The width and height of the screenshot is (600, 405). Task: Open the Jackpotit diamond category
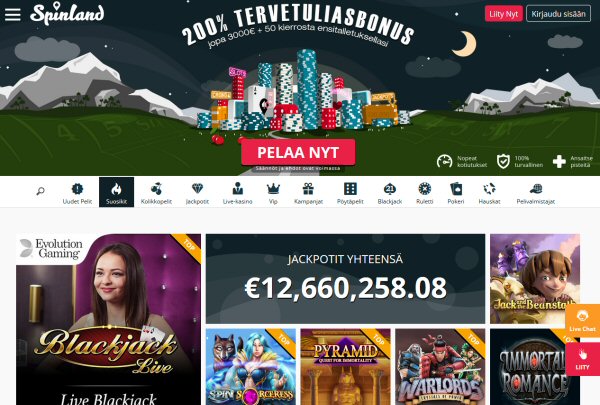tap(197, 193)
